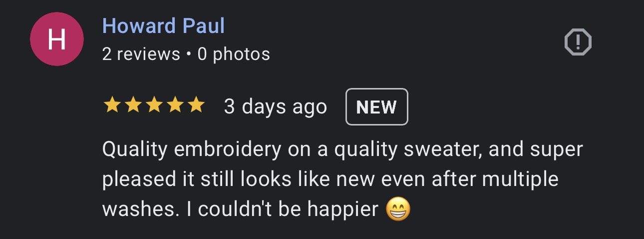This screenshot has height=239, width=644.
Task: Click the "3 days ago" timestamp
Action: pyautogui.click(x=276, y=106)
